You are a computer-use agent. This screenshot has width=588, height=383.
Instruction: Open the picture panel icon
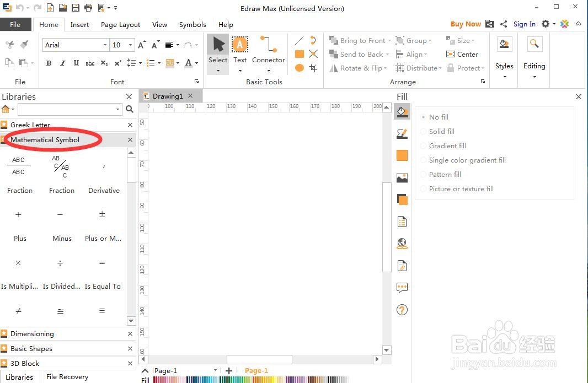[x=402, y=177]
